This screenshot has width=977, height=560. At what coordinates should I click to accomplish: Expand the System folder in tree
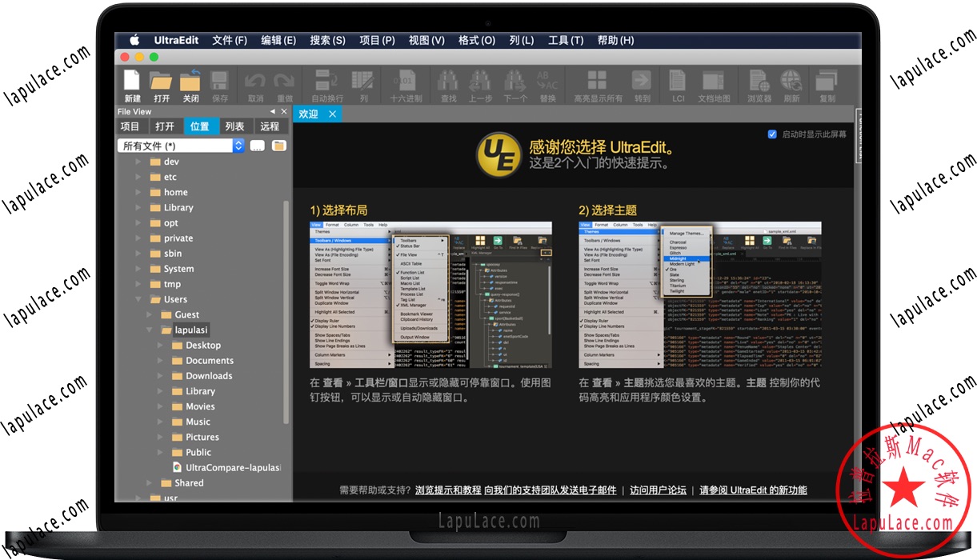click(x=138, y=270)
